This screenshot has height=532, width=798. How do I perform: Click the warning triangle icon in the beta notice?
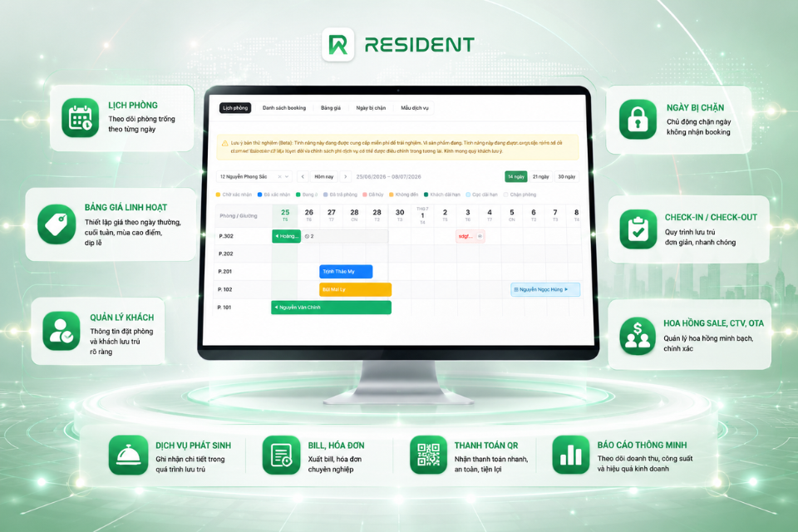(224, 144)
